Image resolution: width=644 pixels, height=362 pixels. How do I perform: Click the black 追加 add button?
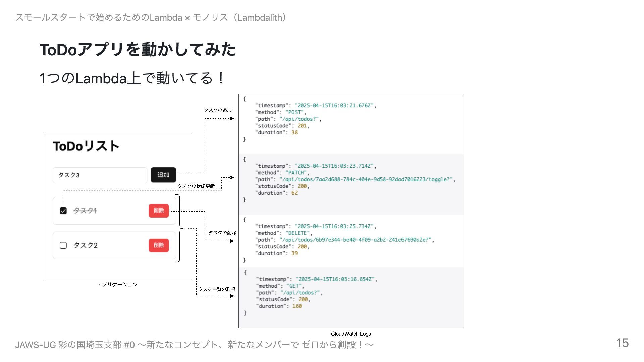tap(163, 175)
